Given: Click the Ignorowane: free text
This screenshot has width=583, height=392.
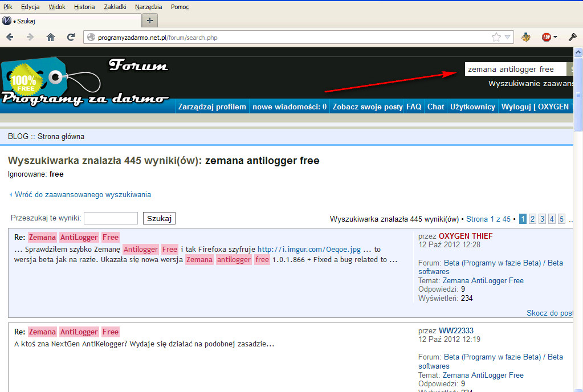Looking at the screenshot, I should click(x=36, y=174).
